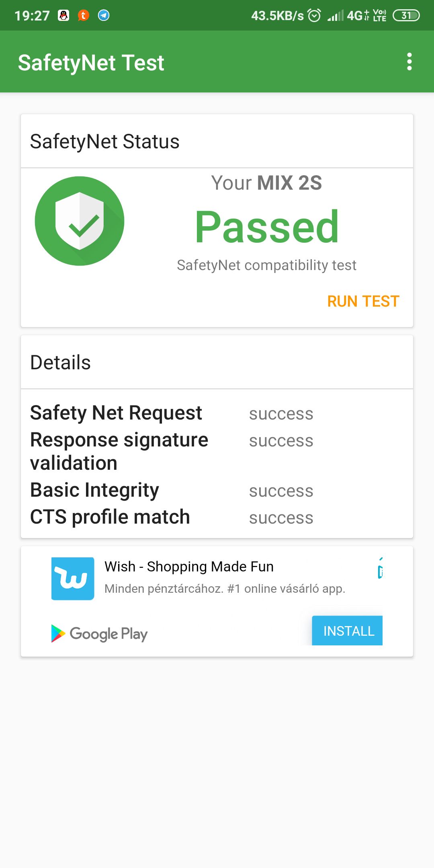This screenshot has width=434, height=868.
Task: Tap the SafetyNet Test app title
Action: [91, 63]
